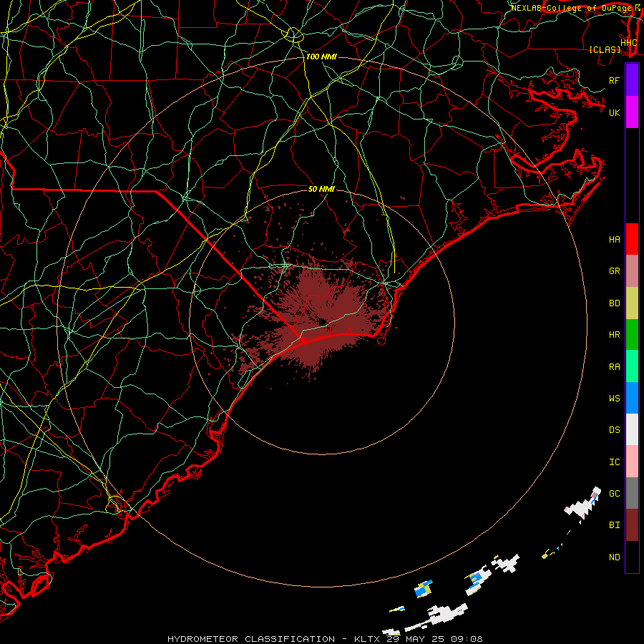Click the IC light pink legend swatch

coord(632,462)
